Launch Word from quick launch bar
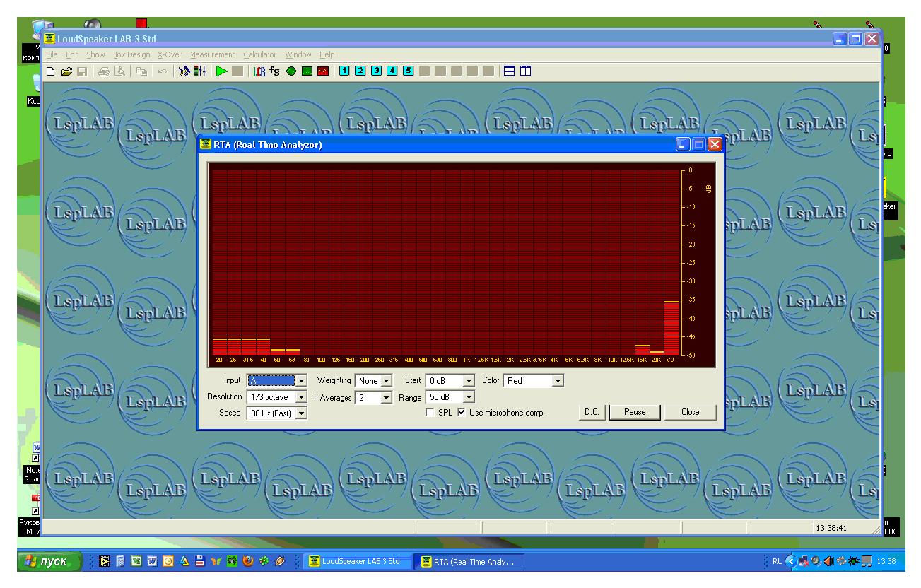 click(x=152, y=562)
